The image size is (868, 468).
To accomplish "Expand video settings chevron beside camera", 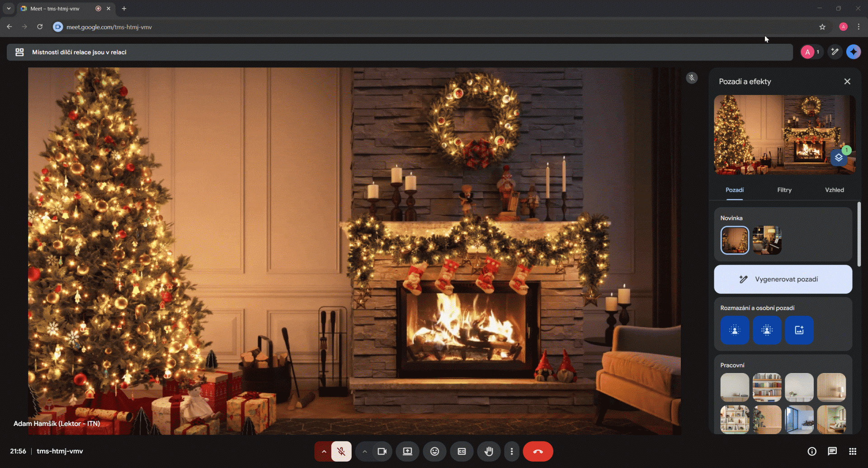I will tap(365, 451).
